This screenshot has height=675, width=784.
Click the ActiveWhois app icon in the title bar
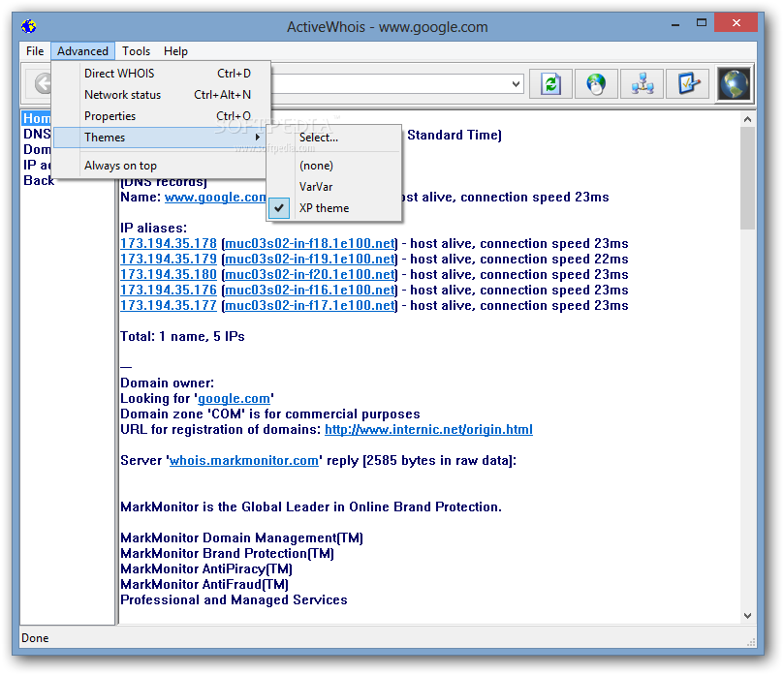pos(28,26)
